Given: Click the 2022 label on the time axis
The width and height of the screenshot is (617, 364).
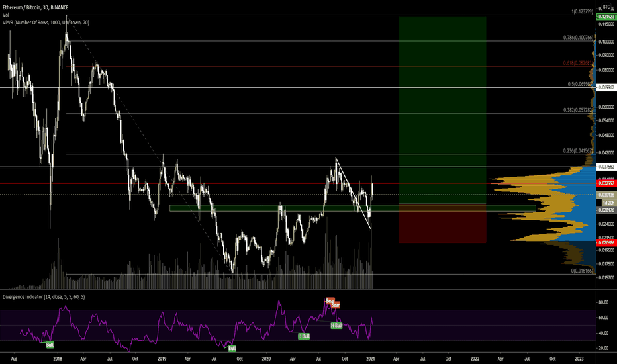Looking at the screenshot, I should click(475, 359).
